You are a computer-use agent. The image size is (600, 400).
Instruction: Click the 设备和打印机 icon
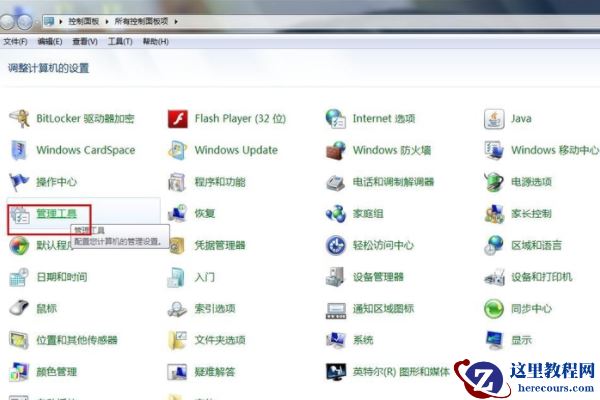click(494, 277)
